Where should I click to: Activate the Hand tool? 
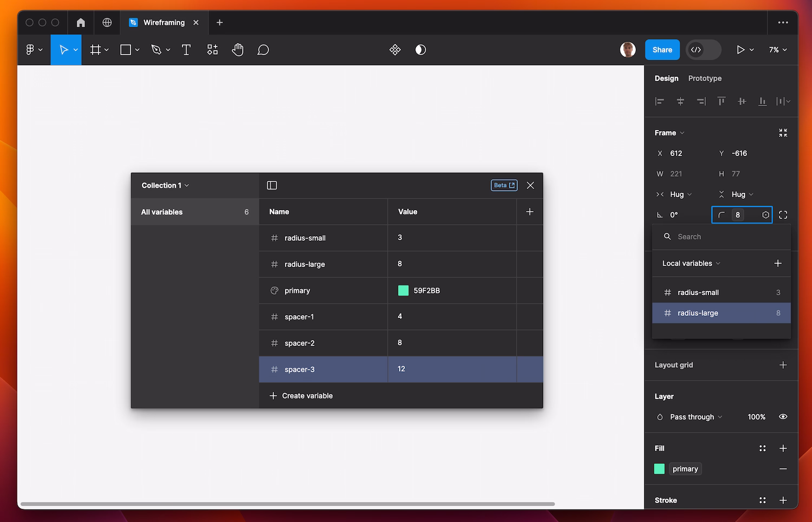pos(238,49)
